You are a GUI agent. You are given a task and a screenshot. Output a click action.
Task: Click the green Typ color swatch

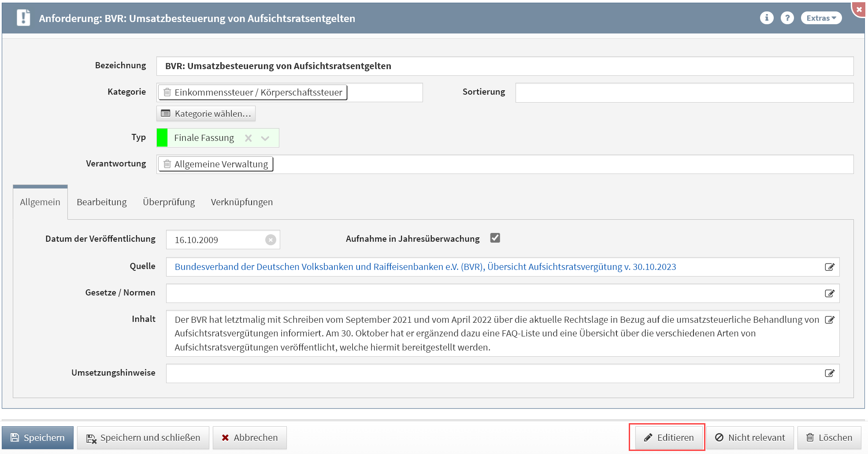pos(162,138)
